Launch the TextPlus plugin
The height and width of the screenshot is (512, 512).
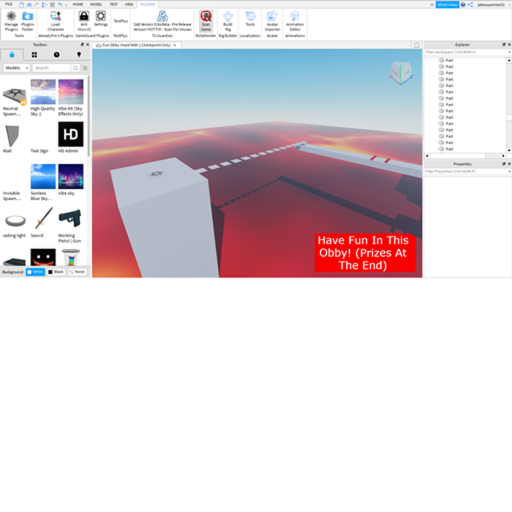(x=121, y=21)
